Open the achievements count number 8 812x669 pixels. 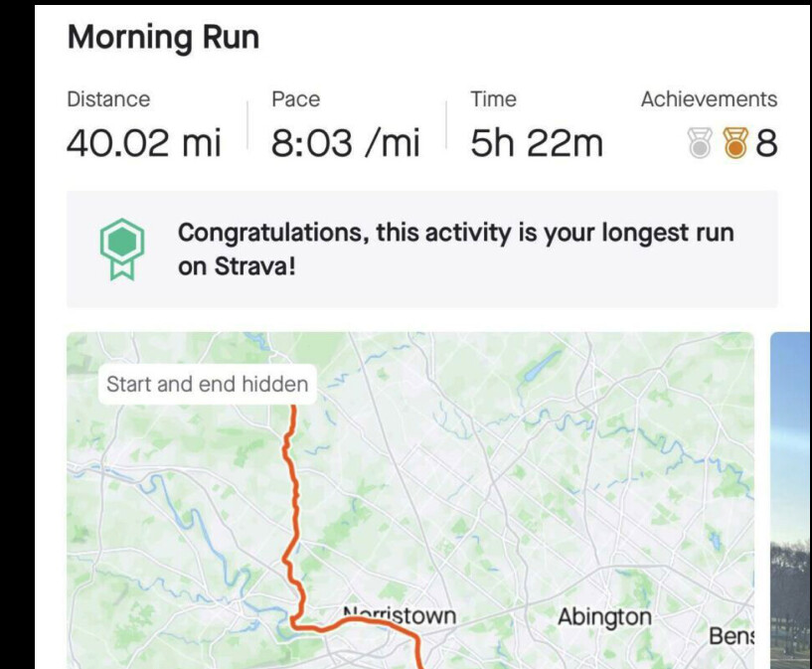point(765,144)
